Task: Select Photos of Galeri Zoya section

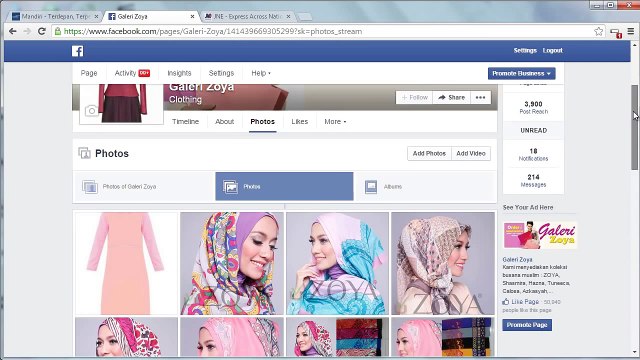Action: [x=144, y=187]
